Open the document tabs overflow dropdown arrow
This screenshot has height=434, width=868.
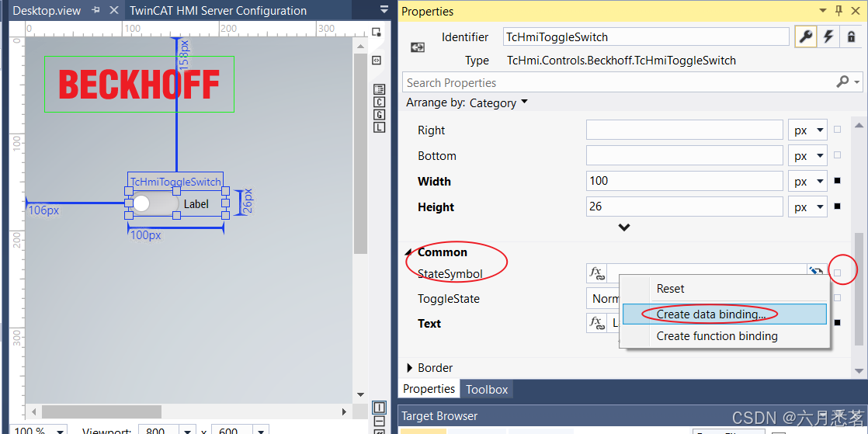(385, 9)
